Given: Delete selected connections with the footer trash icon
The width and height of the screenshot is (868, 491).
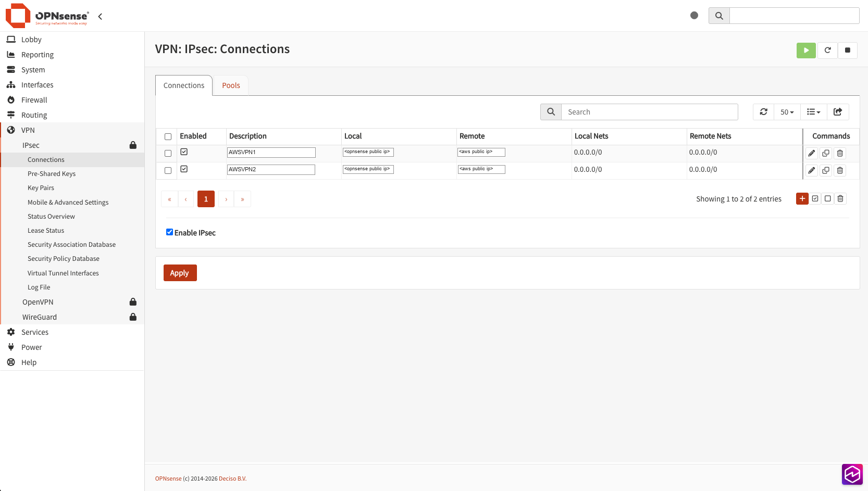Looking at the screenshot, I should (x=840, y=198).
